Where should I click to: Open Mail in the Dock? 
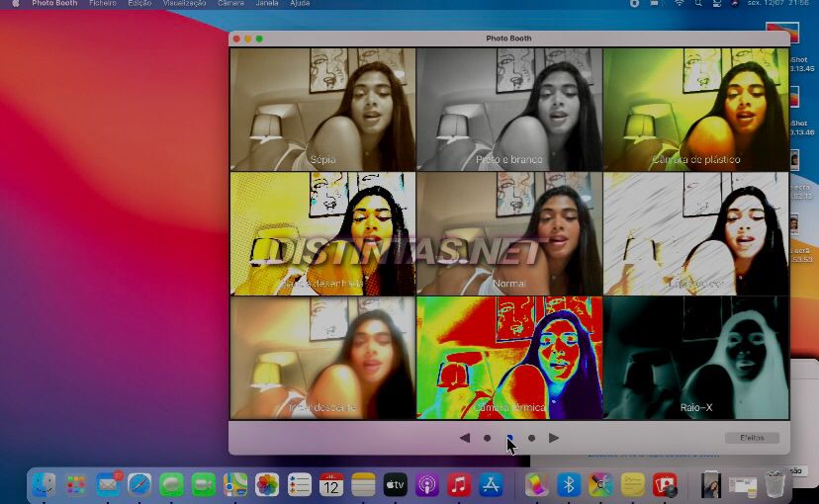click(108, 484)
